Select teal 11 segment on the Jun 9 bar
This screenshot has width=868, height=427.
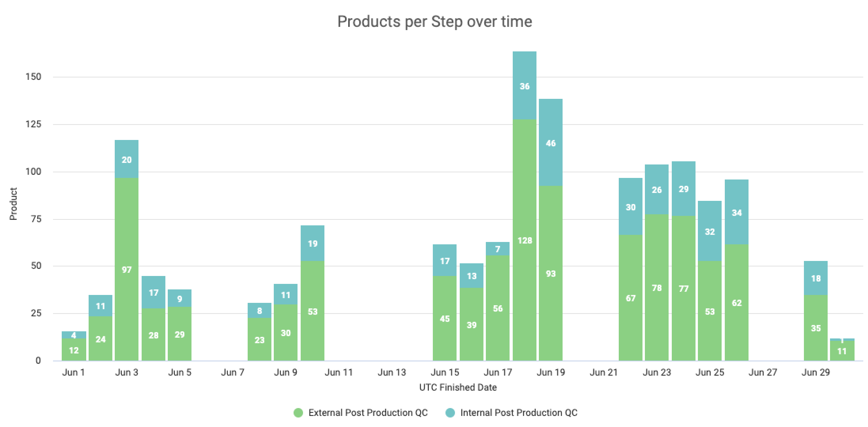click(x=286, y=294)
